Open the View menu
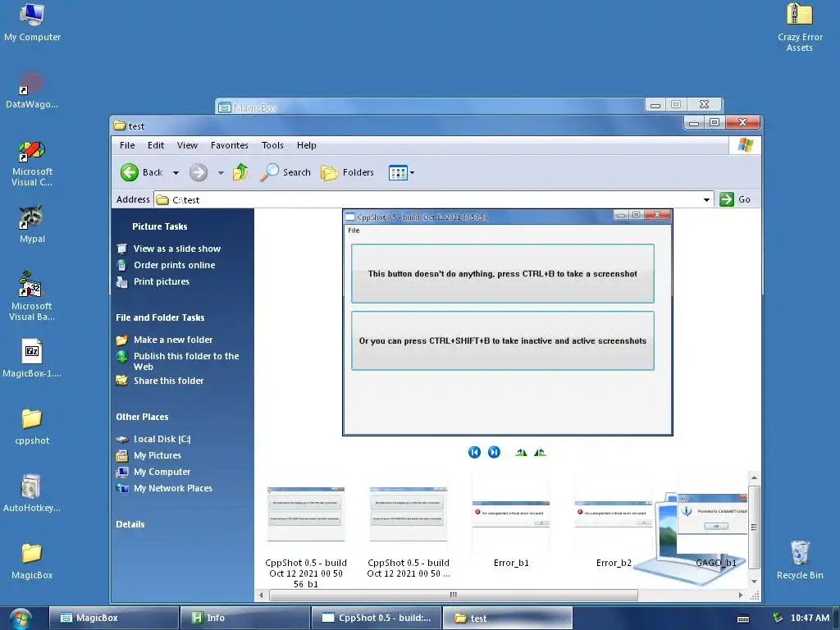Screen dimensions: 840x630 (188, 145)
